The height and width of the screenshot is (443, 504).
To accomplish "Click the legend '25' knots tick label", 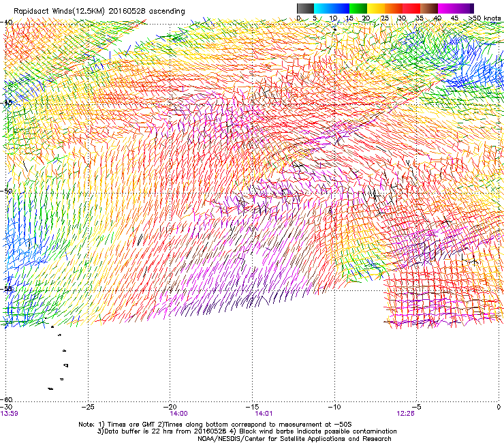I will coord(385,18).
